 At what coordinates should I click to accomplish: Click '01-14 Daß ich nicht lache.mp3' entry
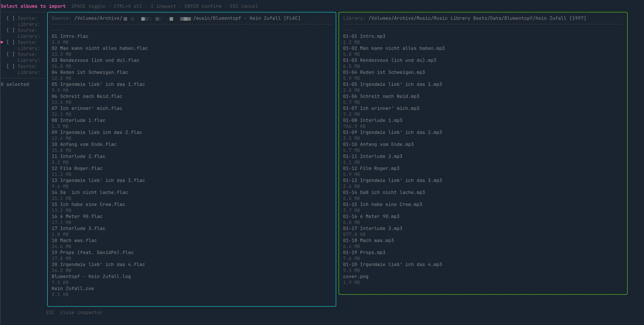pos(384,192)
